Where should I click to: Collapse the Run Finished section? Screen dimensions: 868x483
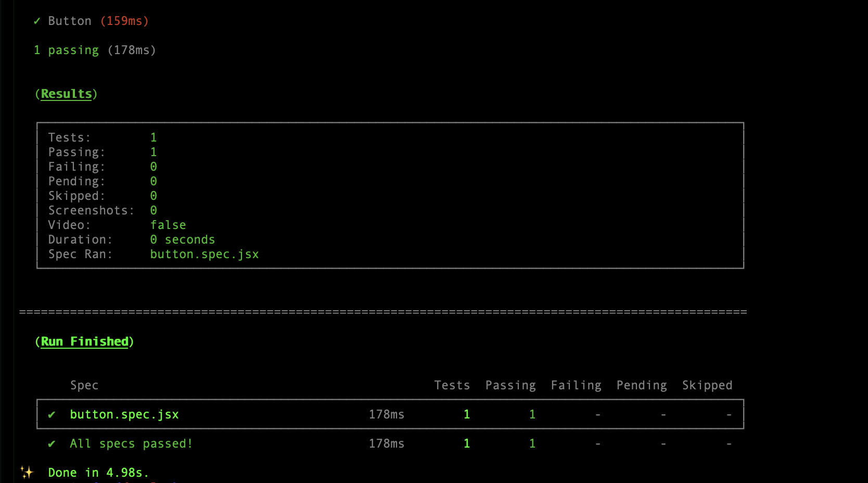[x=85, y=341]
